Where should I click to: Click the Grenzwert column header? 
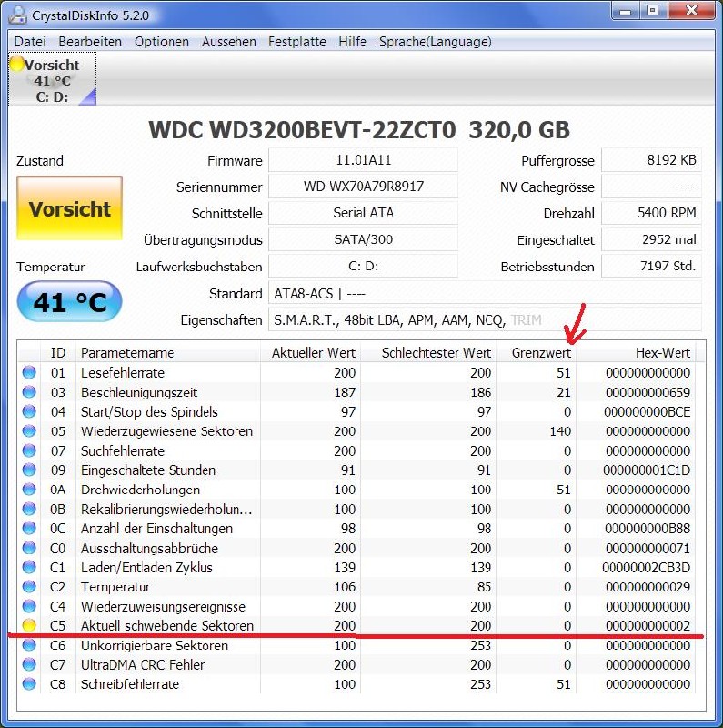point(541,353)
